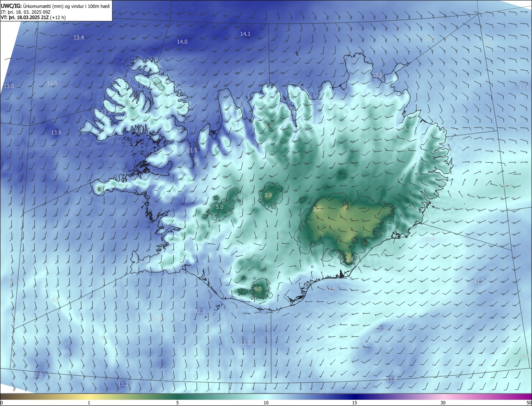The width and height of the screenshot is (532, 406).
Task: Click the 9.7 value label on the map
Action: point(104,338)
